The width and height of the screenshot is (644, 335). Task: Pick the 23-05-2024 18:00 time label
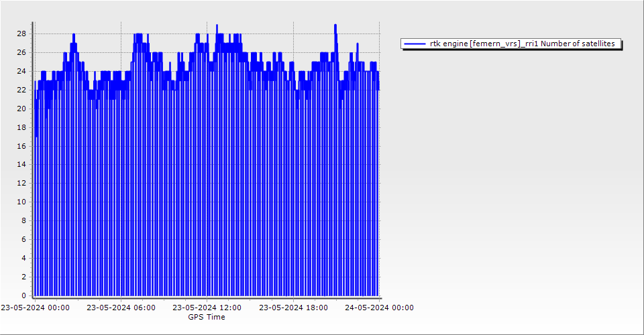click(x=293, y=308)
